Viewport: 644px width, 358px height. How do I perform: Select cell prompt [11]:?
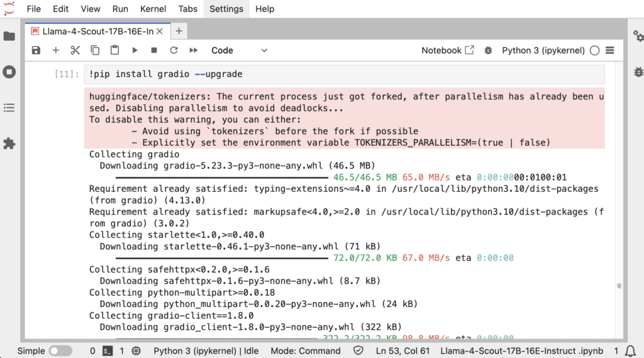point(67,74)
